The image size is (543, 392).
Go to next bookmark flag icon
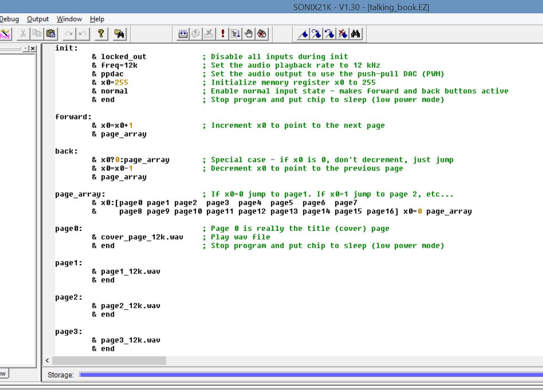point(316,33)
